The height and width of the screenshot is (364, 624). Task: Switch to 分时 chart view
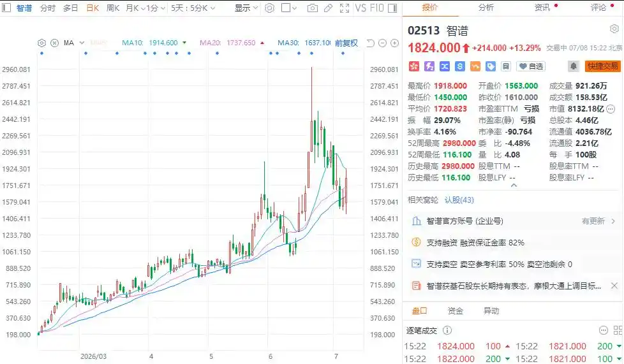pyautogui.click(x=48, y=8)
